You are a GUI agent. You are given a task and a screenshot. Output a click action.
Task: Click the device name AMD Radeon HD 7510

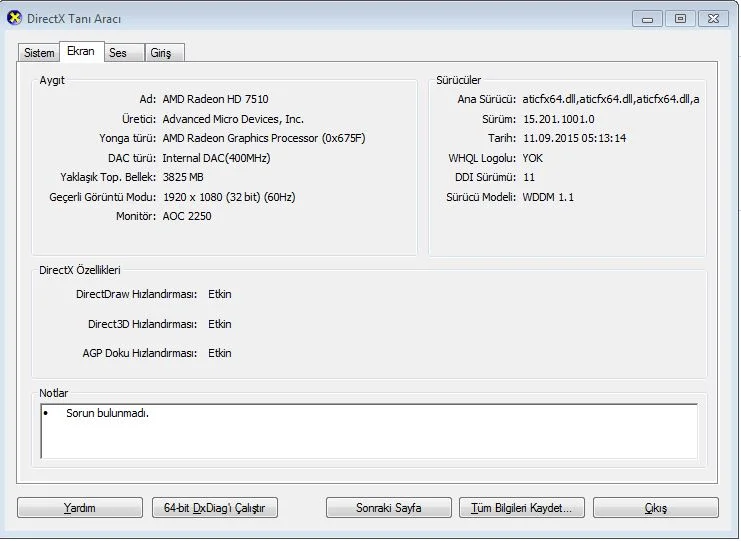[x=215, y=99]
